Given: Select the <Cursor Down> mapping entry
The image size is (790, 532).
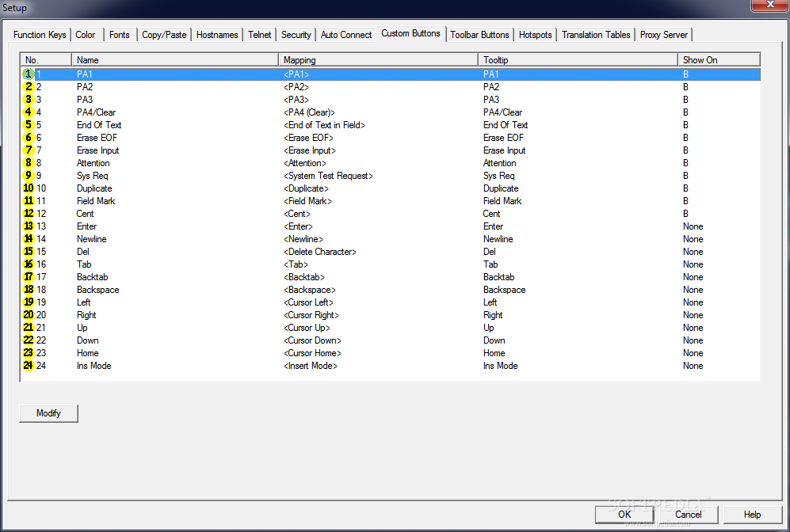Looking at the screenshot, I should point(312,340).
